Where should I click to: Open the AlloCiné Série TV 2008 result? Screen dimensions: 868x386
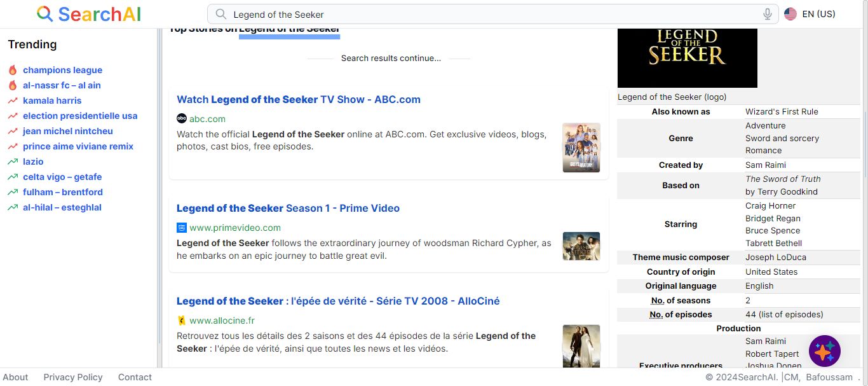pos(338,301)
